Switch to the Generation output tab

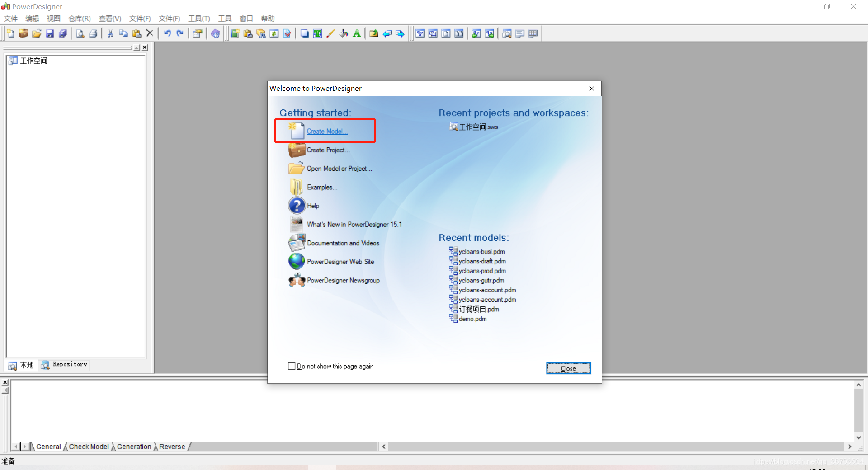coord(134,446)
